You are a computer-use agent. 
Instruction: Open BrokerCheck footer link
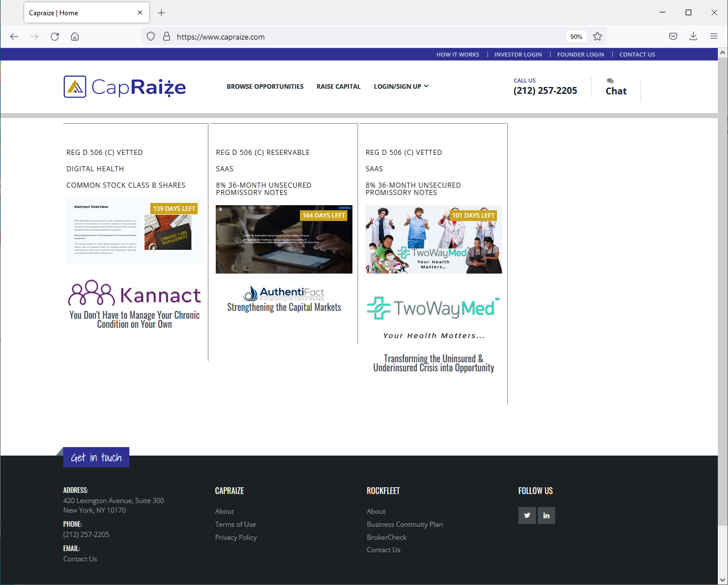coord(387,538)
